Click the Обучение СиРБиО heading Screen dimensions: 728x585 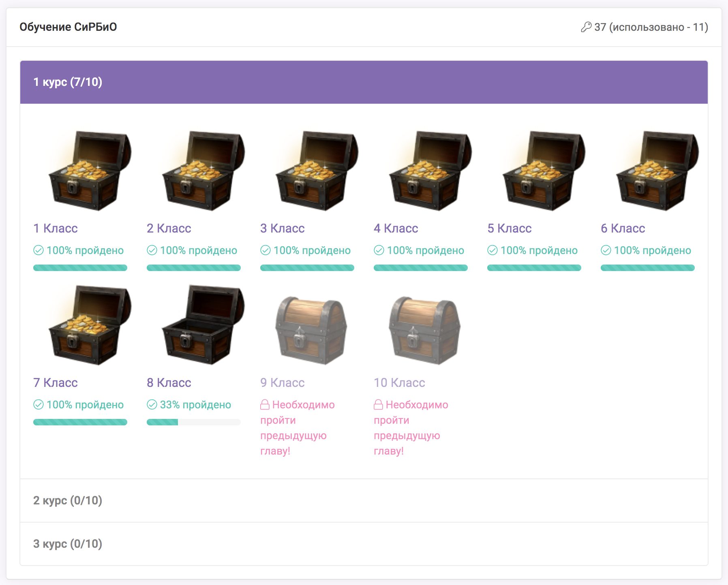[68, 27]
